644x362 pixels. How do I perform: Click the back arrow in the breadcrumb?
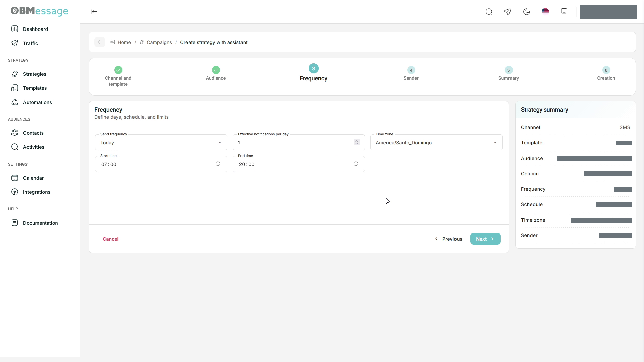(x=100, y=42)
